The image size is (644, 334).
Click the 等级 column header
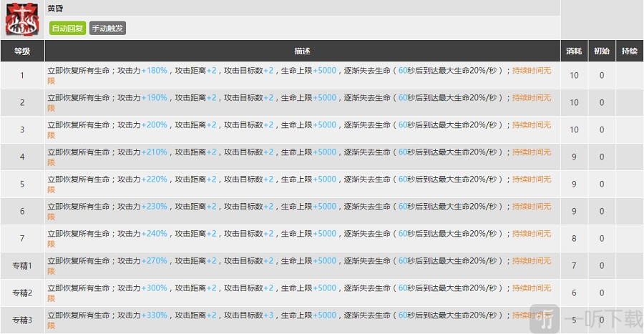point(22,51)
